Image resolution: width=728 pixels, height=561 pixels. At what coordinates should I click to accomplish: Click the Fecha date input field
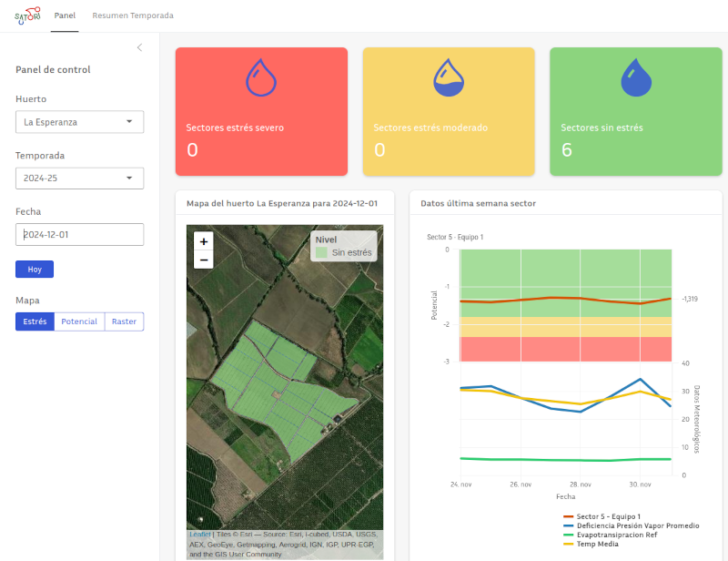pyautogui.click(x=79, y=235)
